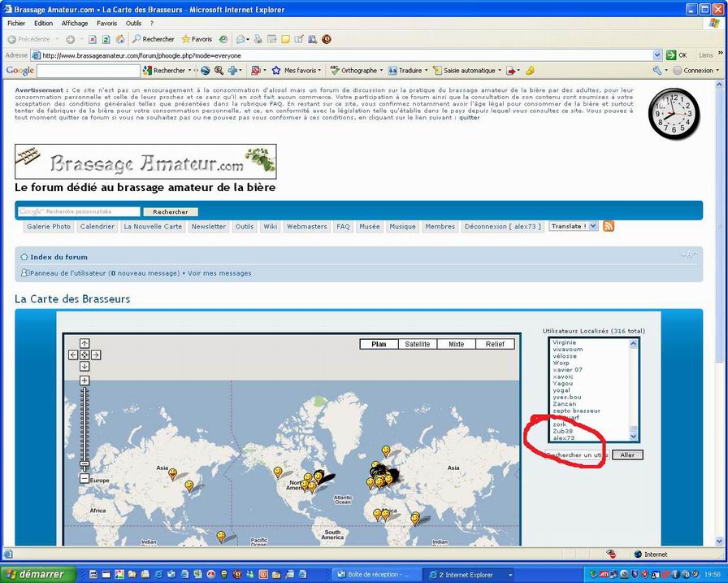Image resolution: width=728 pixels, height=583 pixels.
Task: Click the site Google custom search field
Action: pos(79,212)
